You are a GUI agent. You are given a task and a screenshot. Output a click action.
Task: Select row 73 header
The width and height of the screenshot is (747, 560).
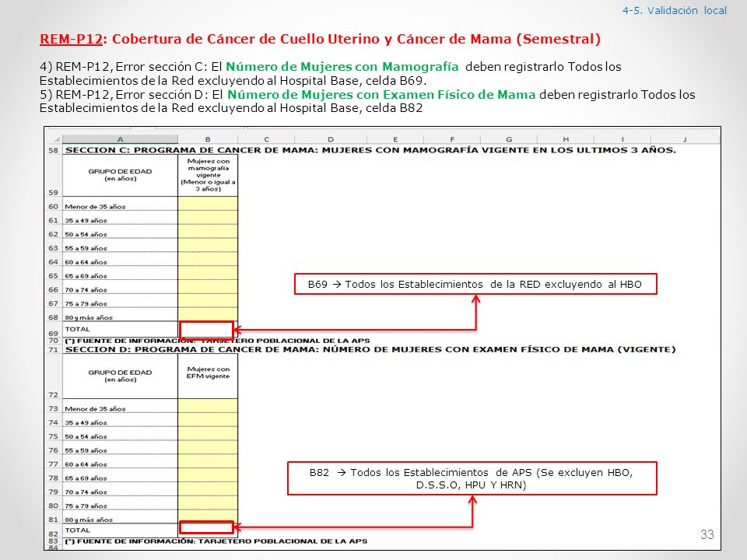(54, 408)
